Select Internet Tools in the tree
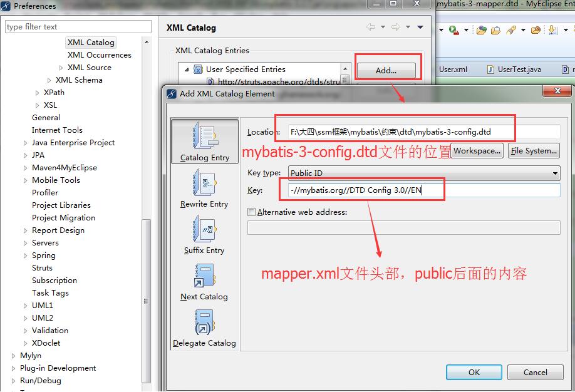Viewport: 575px width, 392px height. tap(57, 130)
